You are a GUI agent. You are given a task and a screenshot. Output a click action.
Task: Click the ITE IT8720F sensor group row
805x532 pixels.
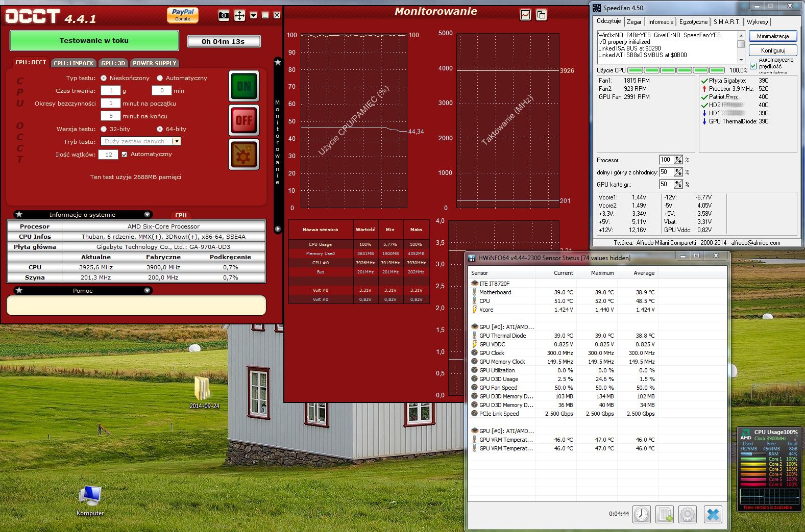[563, 284]
